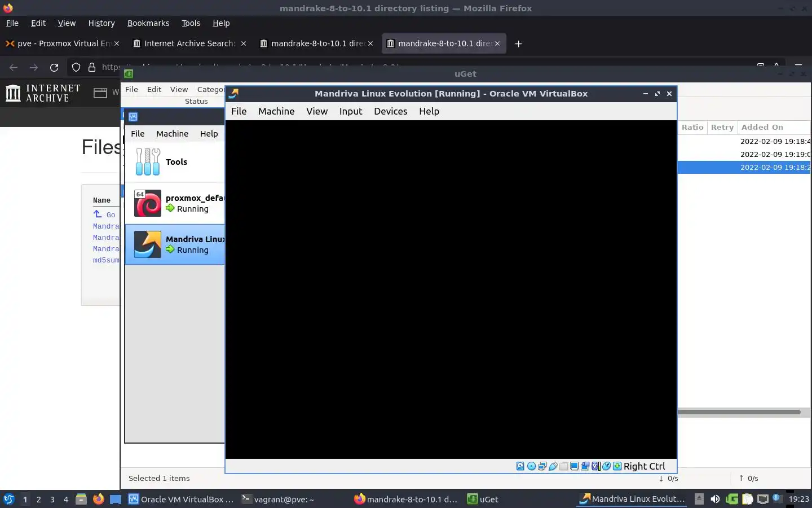Click the CPU virtualization status icon
This screenshot has width=812, height=508.
point(595,466)
